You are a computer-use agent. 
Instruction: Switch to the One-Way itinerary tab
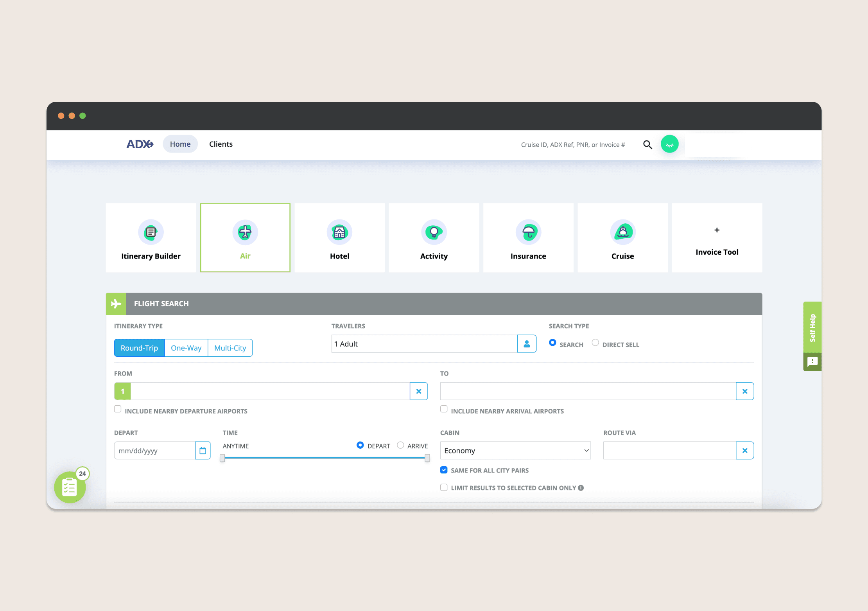(x=186, y=348)
